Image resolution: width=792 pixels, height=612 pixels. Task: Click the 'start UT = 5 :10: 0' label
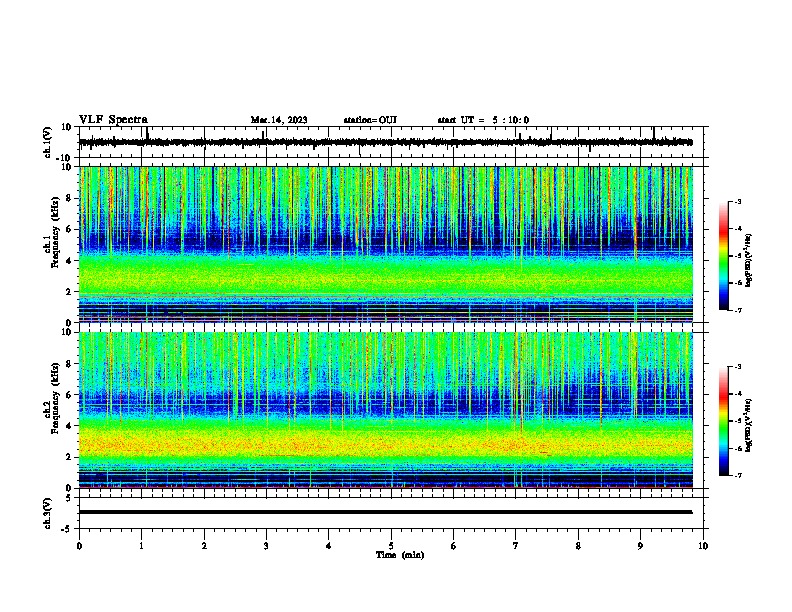pyautogui.click(x=483, y=120)
